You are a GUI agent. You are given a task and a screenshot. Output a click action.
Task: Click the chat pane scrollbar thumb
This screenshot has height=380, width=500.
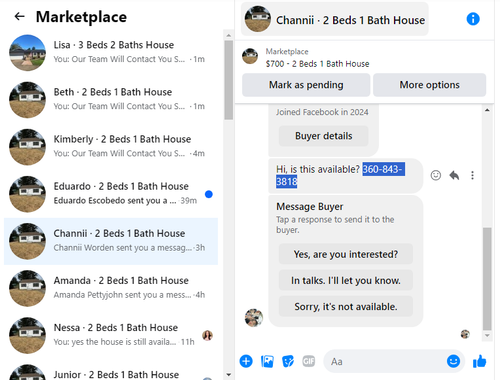coord(487,279)
